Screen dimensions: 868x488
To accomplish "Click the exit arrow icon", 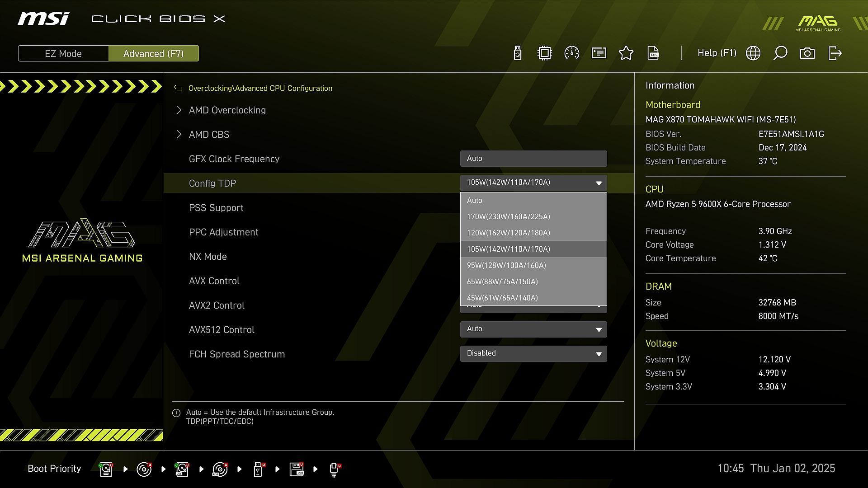I will pyautogui.click(x=835, y=53).
